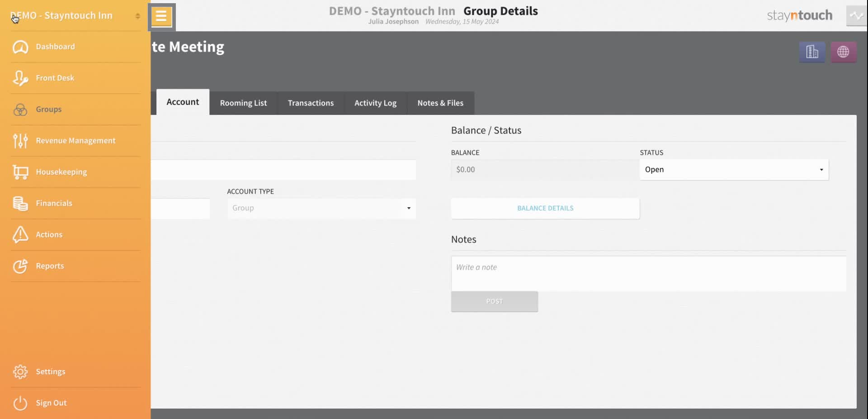Go to Front Desk in sidebar
Viewport: 868px width, 419px height.
pyautogui.click(x=75, y=78)
